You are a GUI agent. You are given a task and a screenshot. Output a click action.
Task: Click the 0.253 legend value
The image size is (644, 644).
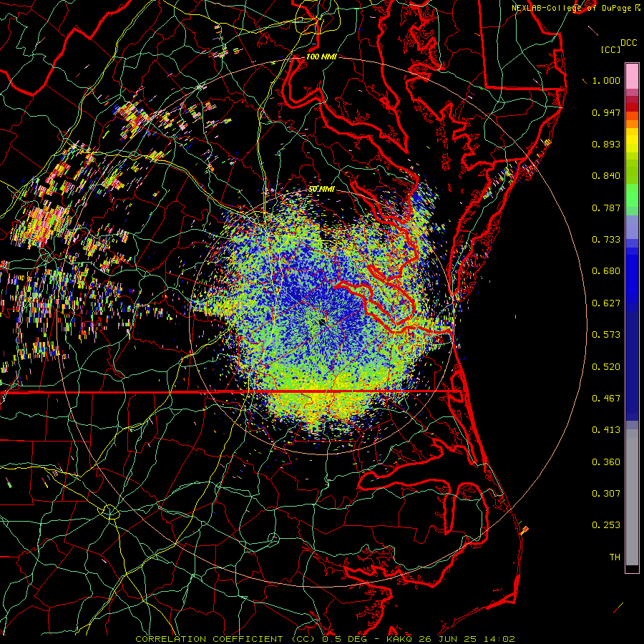606,525
